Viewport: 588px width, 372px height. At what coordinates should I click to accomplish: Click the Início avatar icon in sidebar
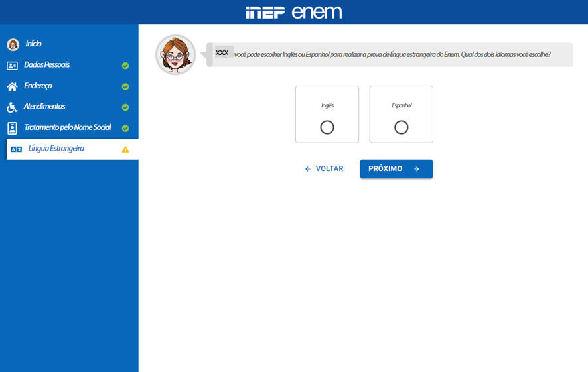coord(13,44)
